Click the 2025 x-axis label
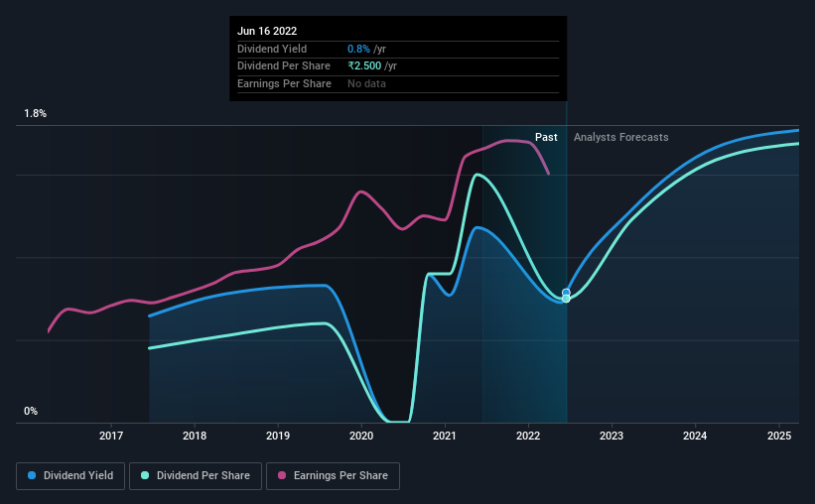The height and width of the screenshot is (504, 815). tap(779, 436)
